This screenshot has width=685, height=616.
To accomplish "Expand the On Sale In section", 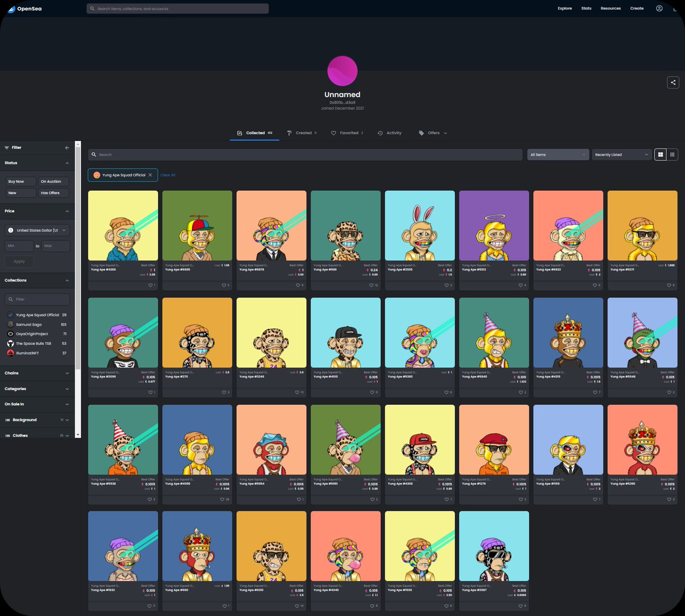I will [37, 404].
